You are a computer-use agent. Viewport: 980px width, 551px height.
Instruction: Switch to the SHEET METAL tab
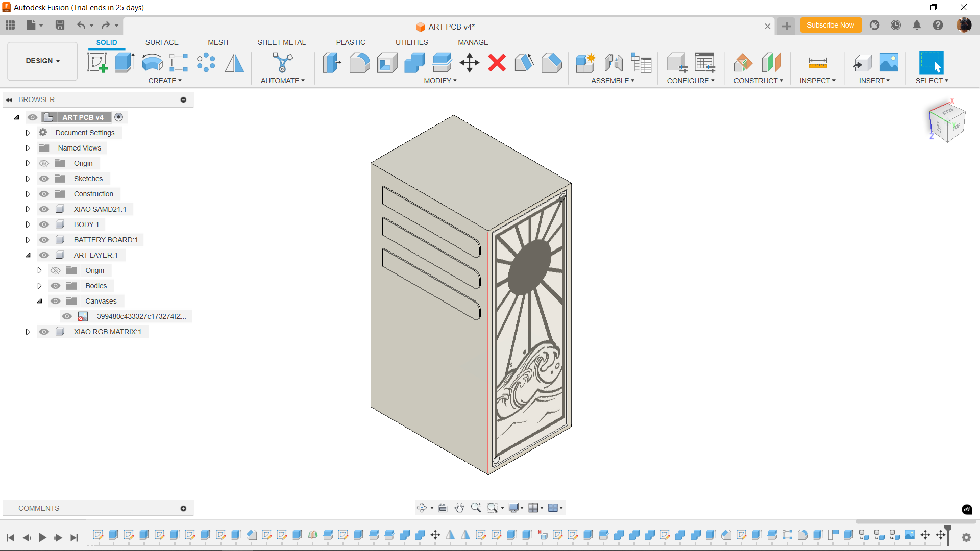tap(281, 42)
